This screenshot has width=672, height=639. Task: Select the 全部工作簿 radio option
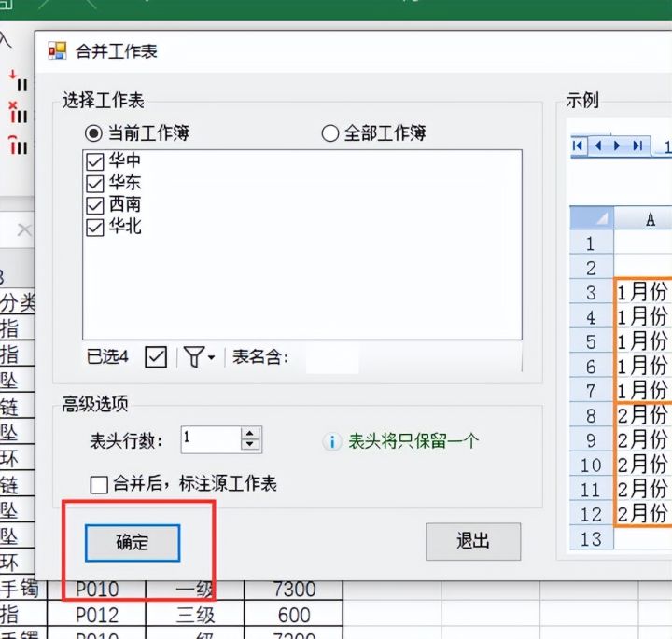point(330,133)
